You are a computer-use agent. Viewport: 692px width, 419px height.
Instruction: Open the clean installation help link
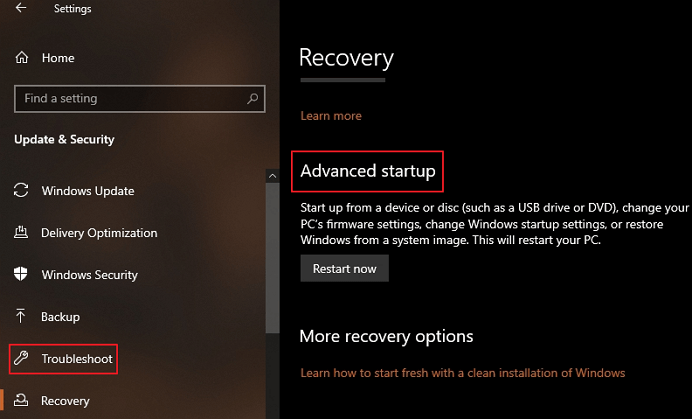point(462,373)
